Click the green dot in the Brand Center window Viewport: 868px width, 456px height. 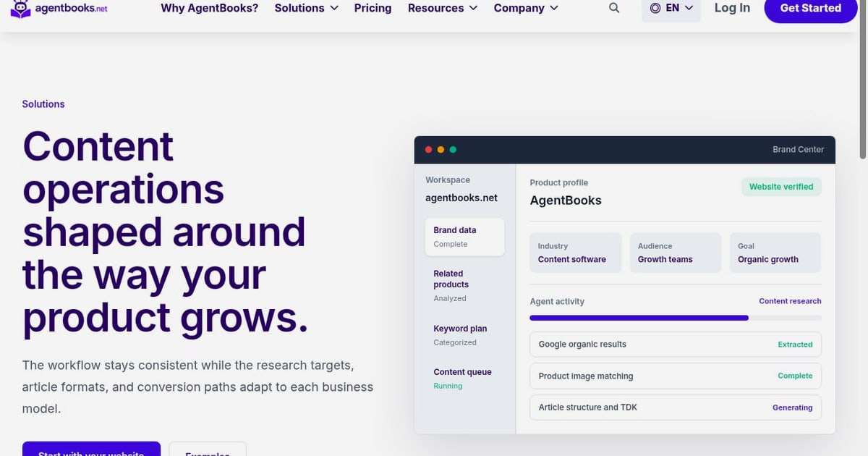453,150
